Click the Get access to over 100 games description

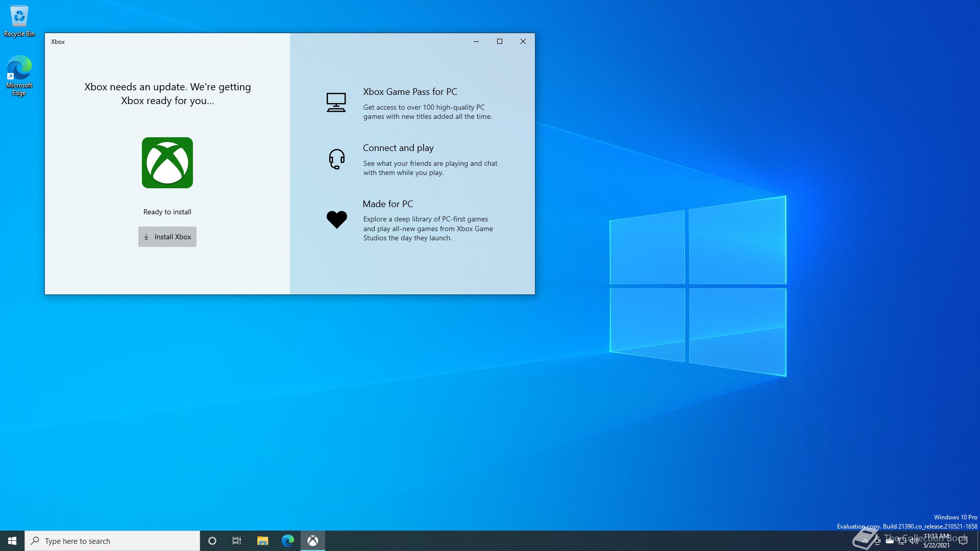(x=428, y=112)
